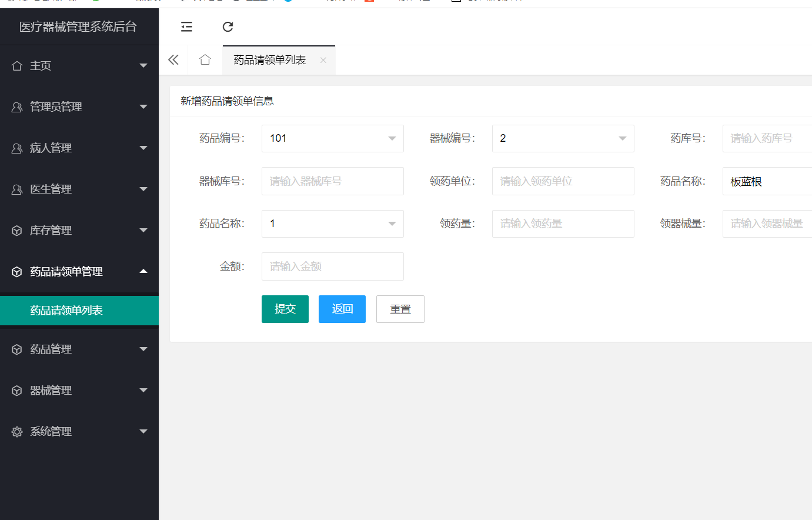
Task: Click the house icon next to 主页
Action: pyautogui.click(x=17, y=66)
